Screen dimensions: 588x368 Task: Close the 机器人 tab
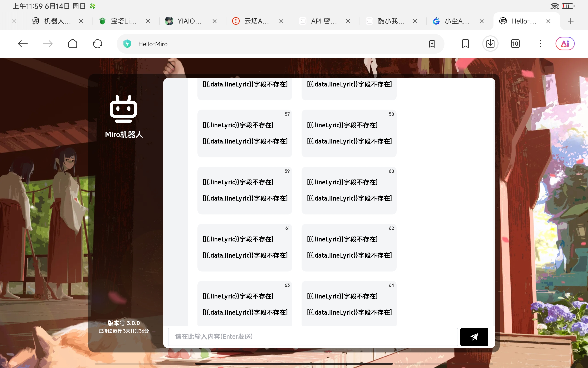pos(81,21)
